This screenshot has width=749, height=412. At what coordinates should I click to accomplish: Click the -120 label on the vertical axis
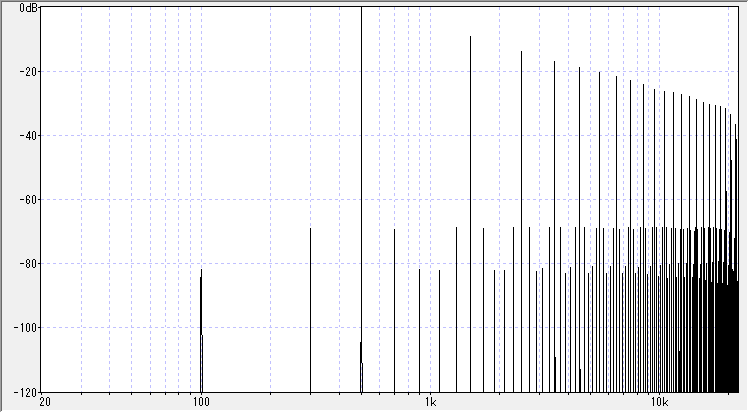click(x=26, y=392)
